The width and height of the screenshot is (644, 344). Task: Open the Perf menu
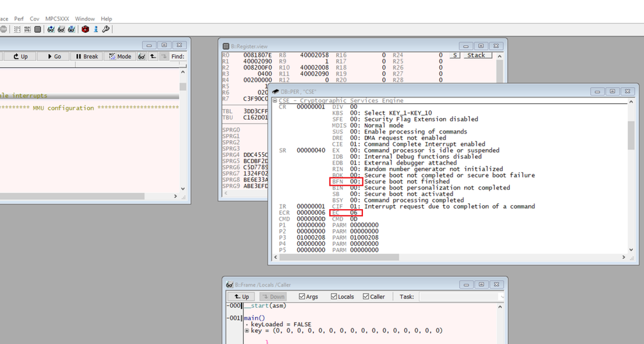(x=19, y=19)
